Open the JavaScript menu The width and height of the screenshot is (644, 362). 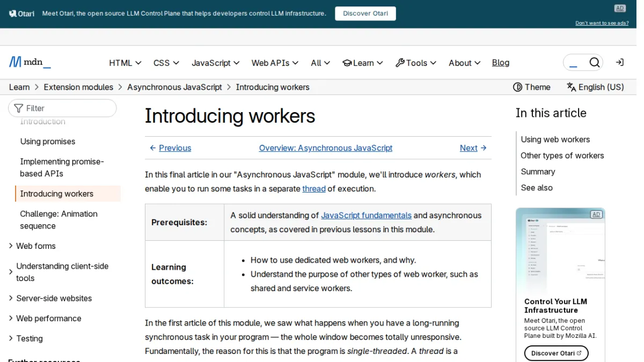[216, 63]
